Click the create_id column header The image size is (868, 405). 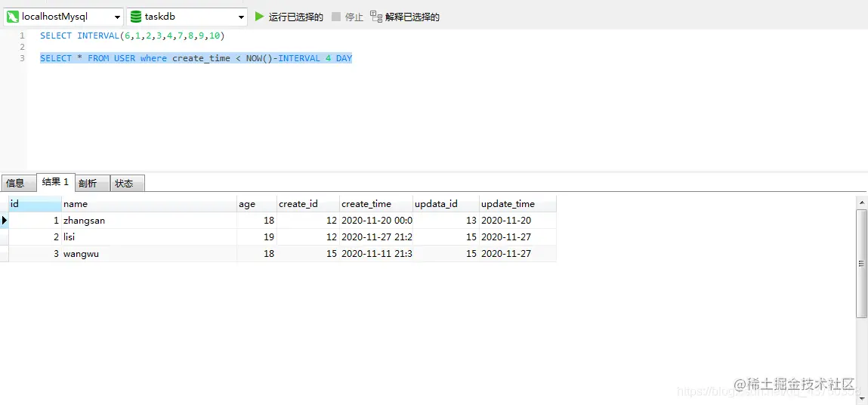coord(308,204)
